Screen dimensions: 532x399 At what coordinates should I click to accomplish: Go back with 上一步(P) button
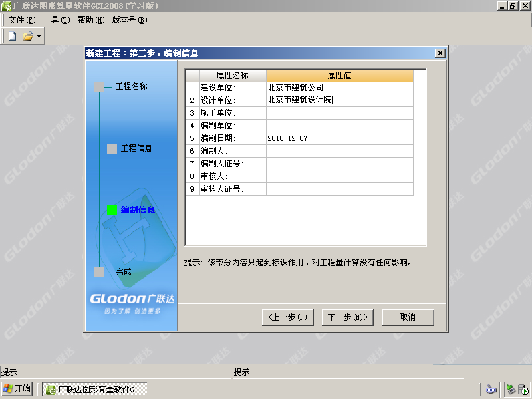coord(288,317)
